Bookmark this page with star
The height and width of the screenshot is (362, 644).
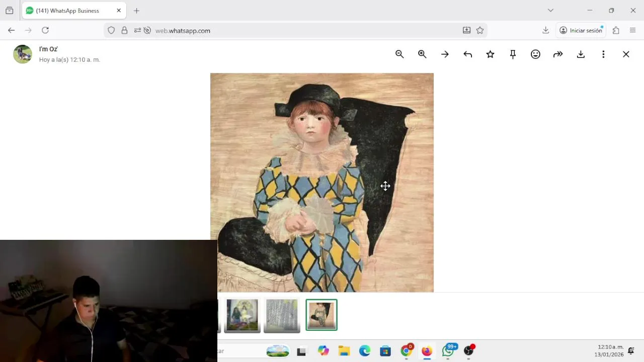(480, 30)
